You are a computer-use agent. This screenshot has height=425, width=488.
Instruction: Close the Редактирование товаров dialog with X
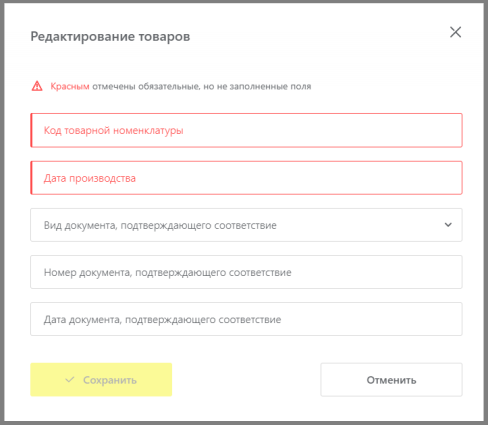click(x=455, y=32)
